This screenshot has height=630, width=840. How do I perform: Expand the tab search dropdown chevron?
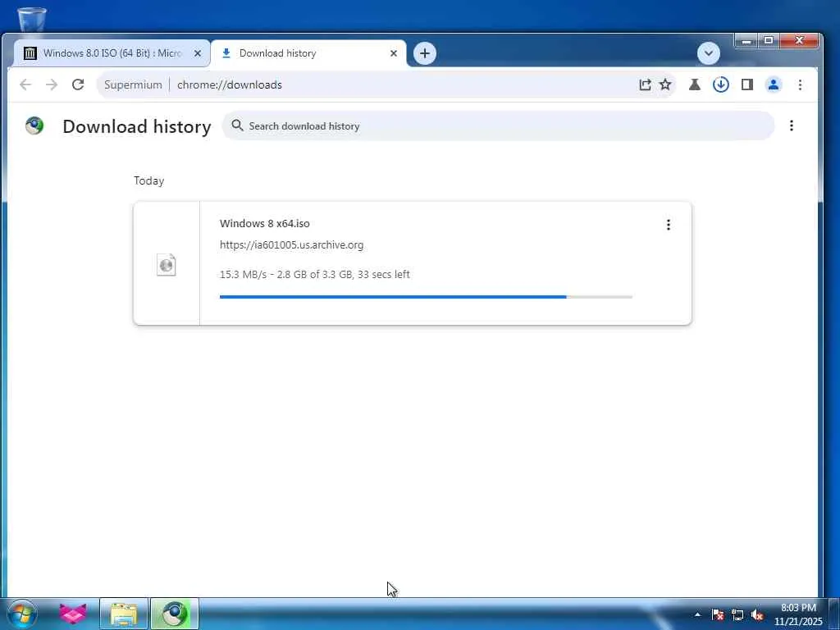(x=709, y=53)
